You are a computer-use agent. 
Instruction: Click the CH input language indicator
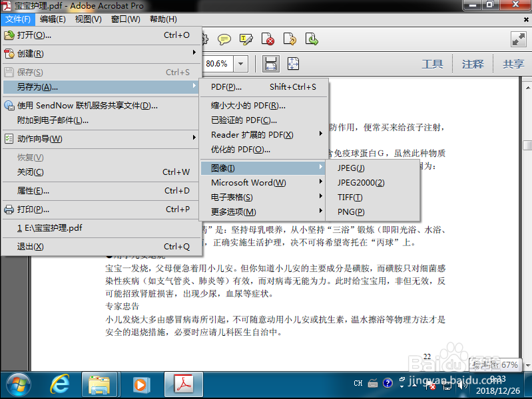click(358, 383)
